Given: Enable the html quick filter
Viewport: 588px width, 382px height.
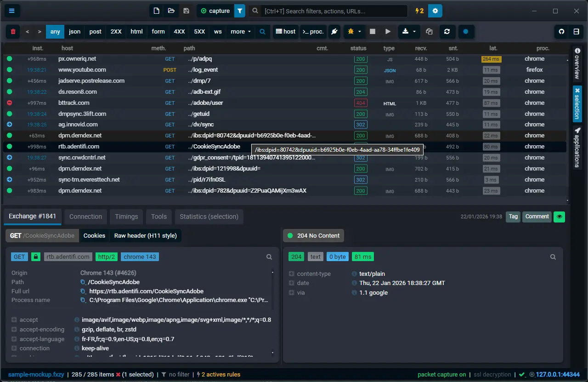Looking at the screenshot, I should pos(136,32).
